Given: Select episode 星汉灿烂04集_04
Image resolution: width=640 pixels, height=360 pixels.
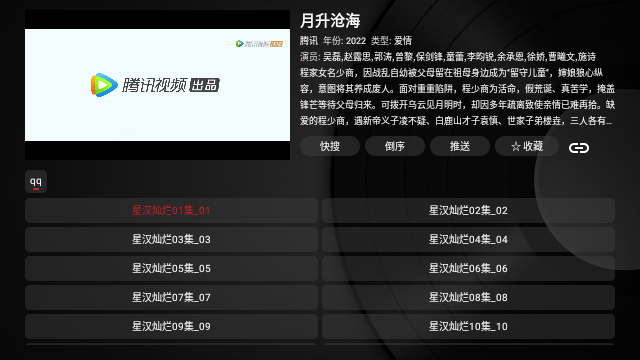Looking at the screenshot, I should (x=468, y=240).
